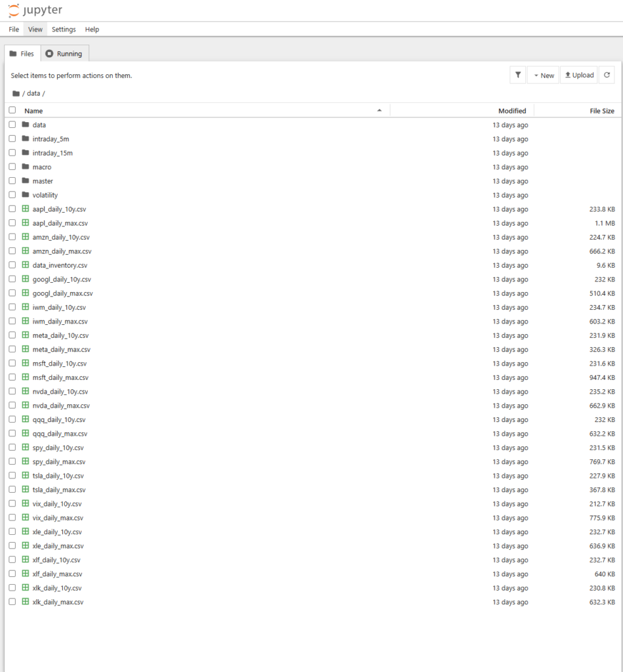Image resolution: width=623 pixels, height=672 pixels.
Task: Select checkbox for googl_daily_10y.csv
Action: click(x=12, y=278)
